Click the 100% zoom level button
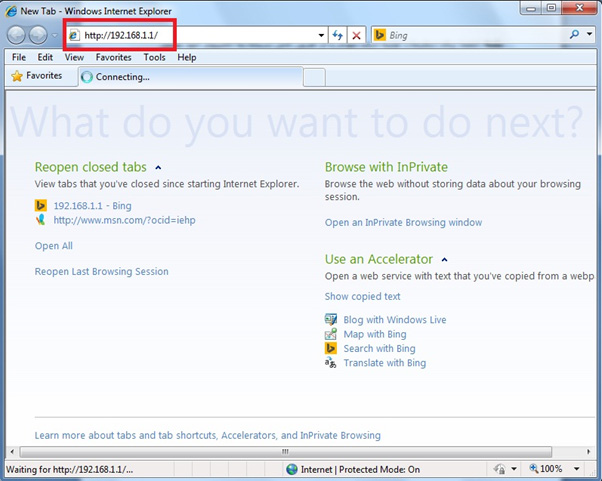This screenshot has height=481, width=602. point(546,469)
